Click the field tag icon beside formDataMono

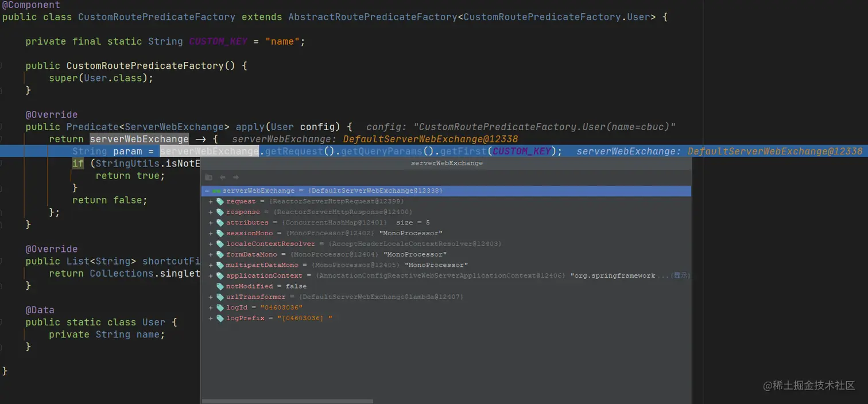coord(220,254)
